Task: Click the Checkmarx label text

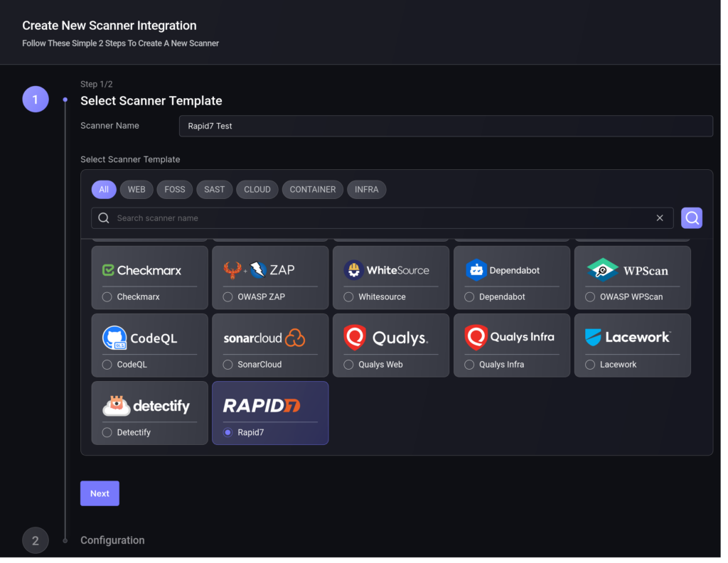Action: (139, 297)
